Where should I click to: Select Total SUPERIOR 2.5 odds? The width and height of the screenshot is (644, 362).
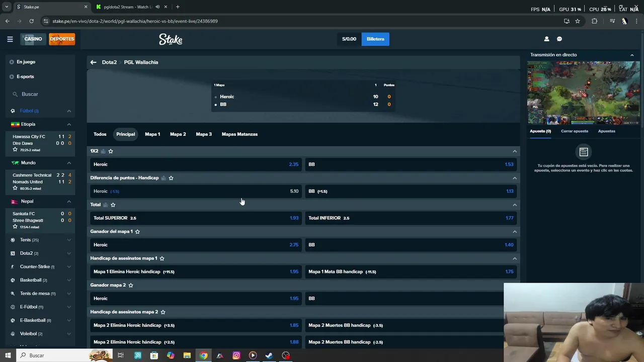click(196, 218)
